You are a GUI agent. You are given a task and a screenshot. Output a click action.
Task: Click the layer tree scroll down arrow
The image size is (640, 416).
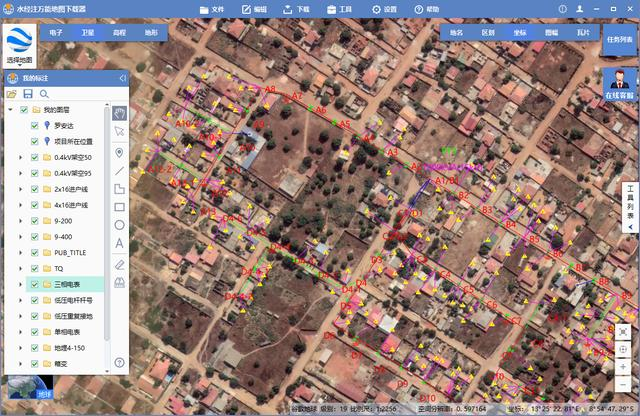[107, 371]
